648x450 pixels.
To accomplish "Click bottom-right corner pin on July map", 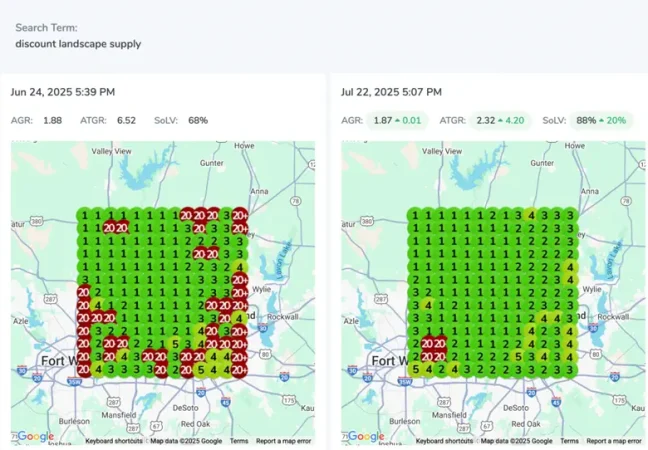I will 569,369.
